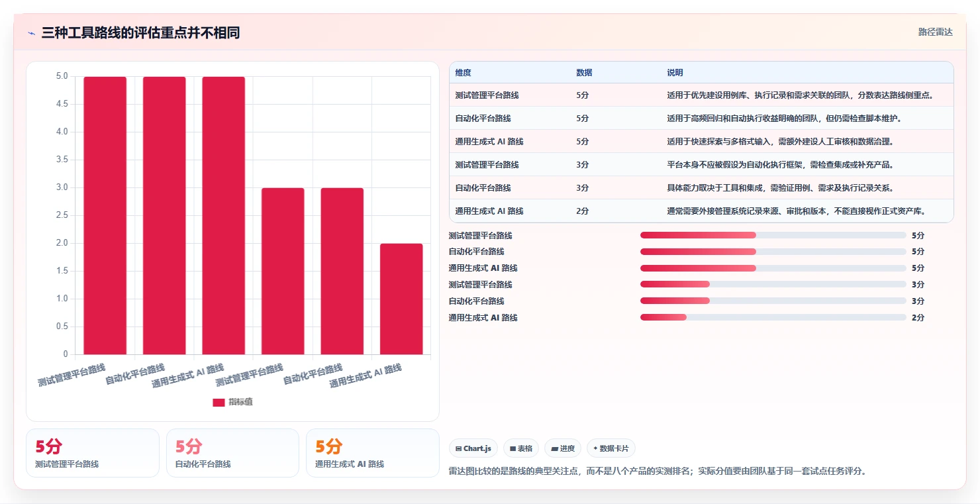This screenshot has width=980, height=504.
Task: Click 自动化平台路线 in the table row scoring 3分
Action: (483, 188)
